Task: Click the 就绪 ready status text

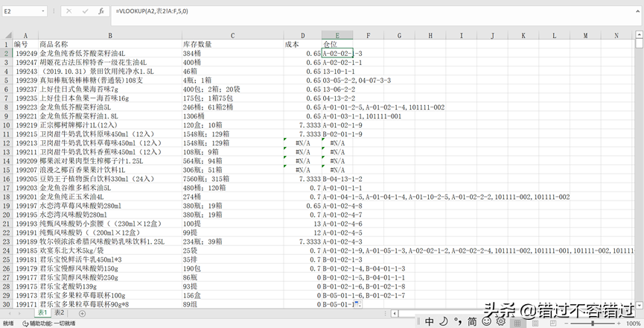Action: (x=8, y=324)
